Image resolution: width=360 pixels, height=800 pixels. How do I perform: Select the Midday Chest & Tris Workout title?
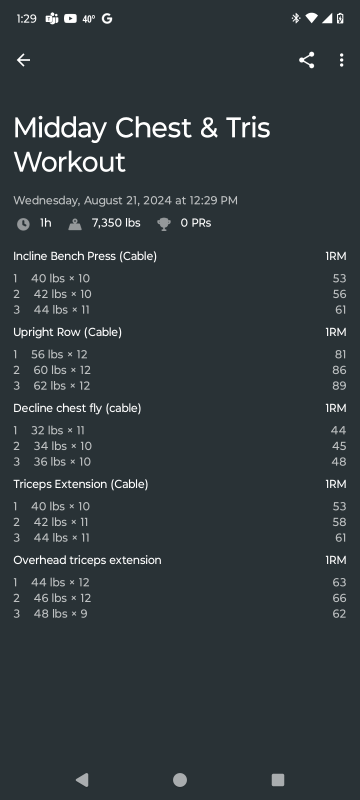[x=142, y=144]
